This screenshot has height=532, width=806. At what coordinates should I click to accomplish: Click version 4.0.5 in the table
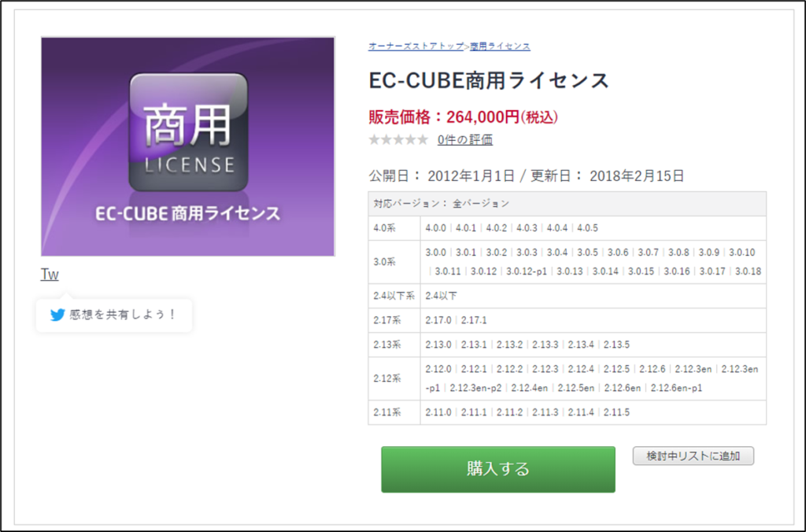point(587,227)
